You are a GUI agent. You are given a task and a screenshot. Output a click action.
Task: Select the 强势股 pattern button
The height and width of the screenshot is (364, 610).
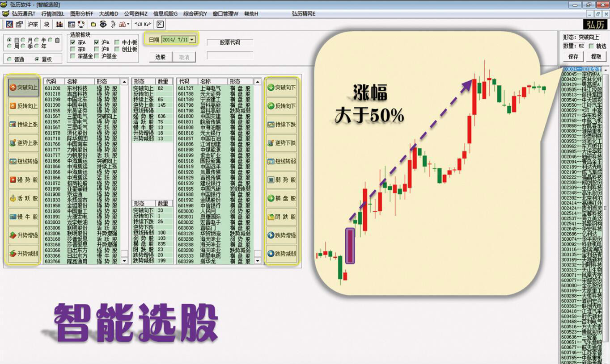24,180
